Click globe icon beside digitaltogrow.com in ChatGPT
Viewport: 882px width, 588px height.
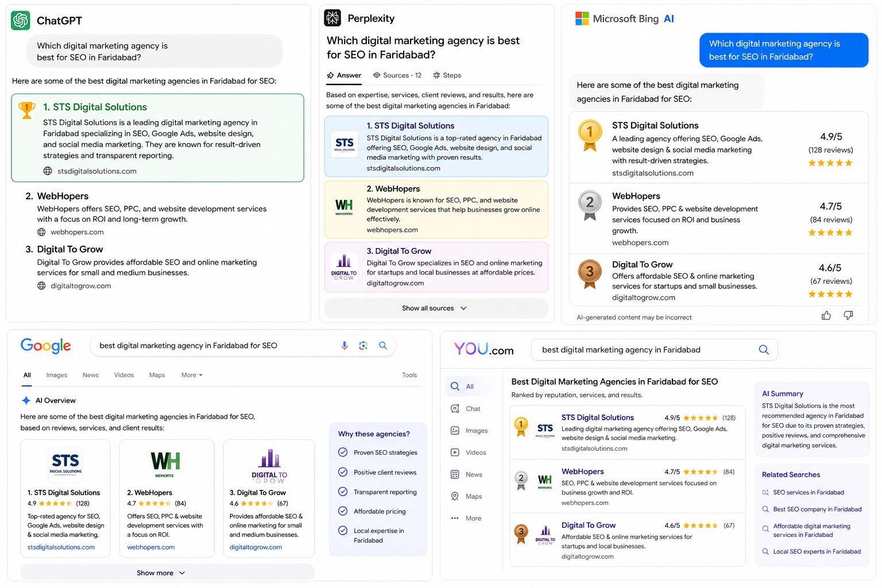tap(41, 285)
